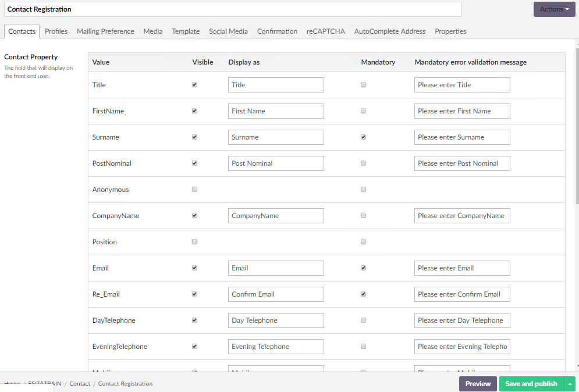The image size is (579, 392).
Task: Tick the Visible checkbox for Anonymous
Action: pos(194,190)
